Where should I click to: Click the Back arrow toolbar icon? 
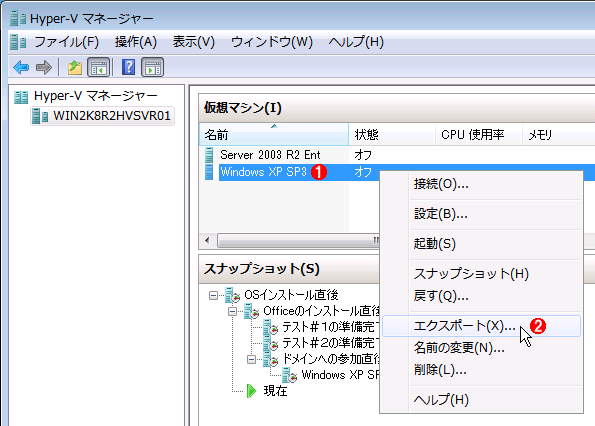(x=21, y=68)
